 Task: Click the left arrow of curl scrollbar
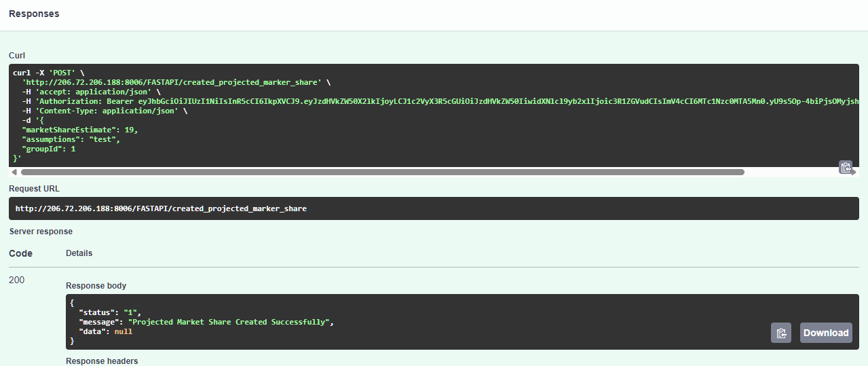coord(14,172)
